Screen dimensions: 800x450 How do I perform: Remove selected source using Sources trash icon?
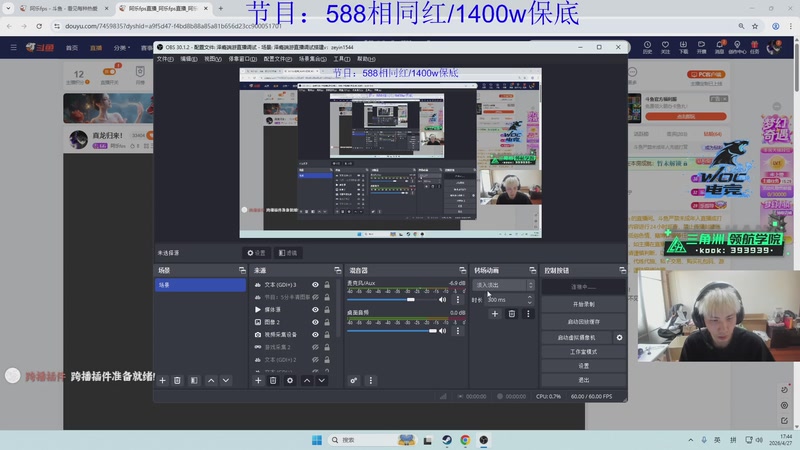pos(273,381)
